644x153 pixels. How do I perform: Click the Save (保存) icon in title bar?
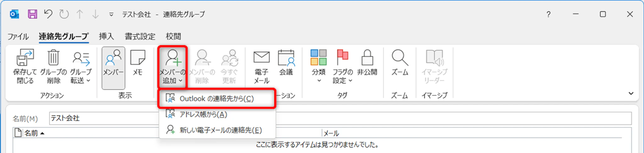[x=32, y=14]
